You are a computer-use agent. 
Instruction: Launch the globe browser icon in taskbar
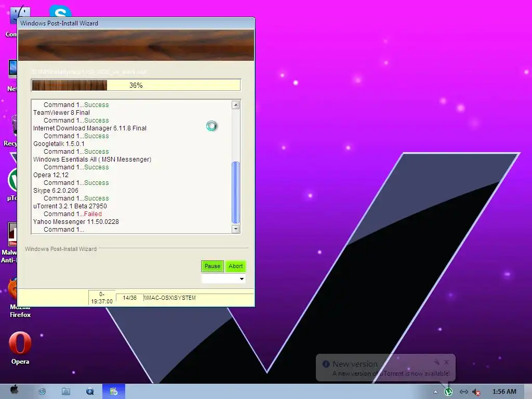click(42, 392)
